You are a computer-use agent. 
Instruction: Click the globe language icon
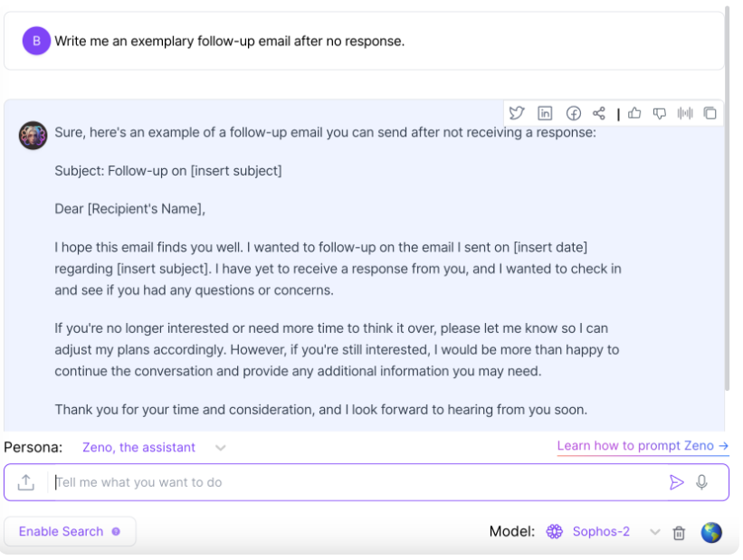pyautogui.click(x=711, y=532)
